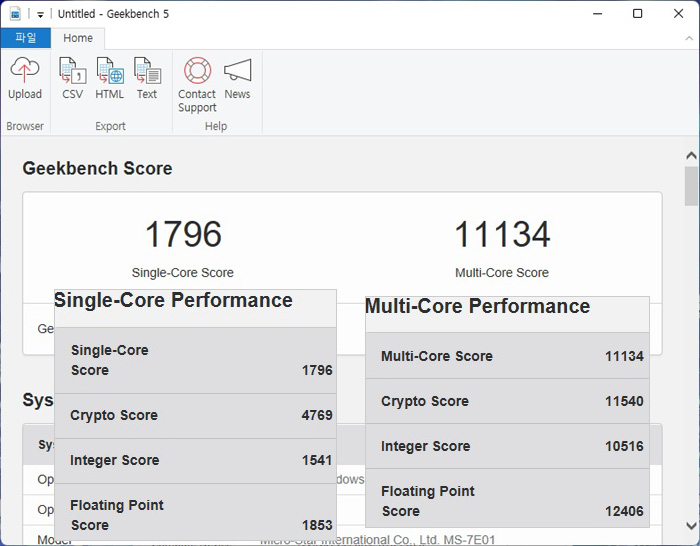700x546 pixels.
Task: Click the scrollbar down arrow
Action: pos(691,525)
